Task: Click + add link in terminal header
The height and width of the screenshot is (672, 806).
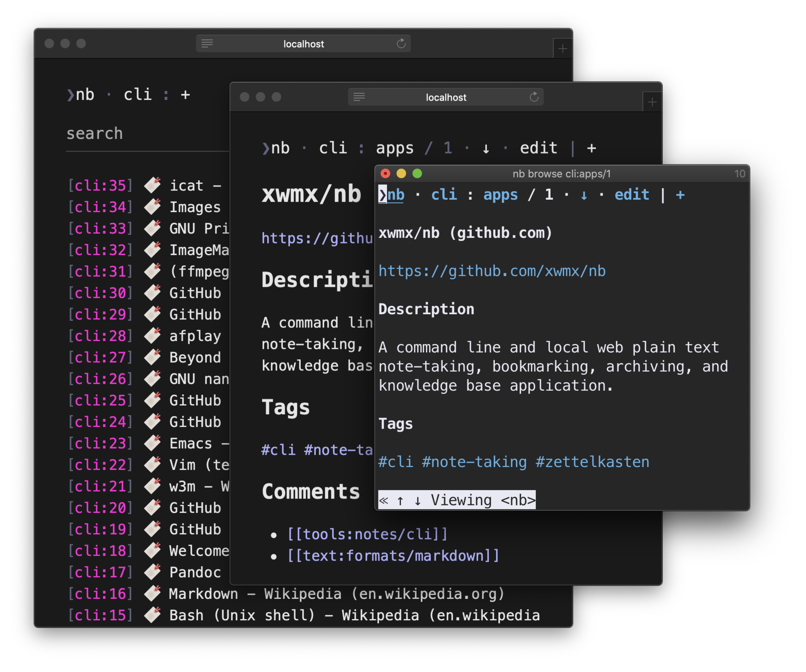Action: pyautogui.click(x=680, y=195)
